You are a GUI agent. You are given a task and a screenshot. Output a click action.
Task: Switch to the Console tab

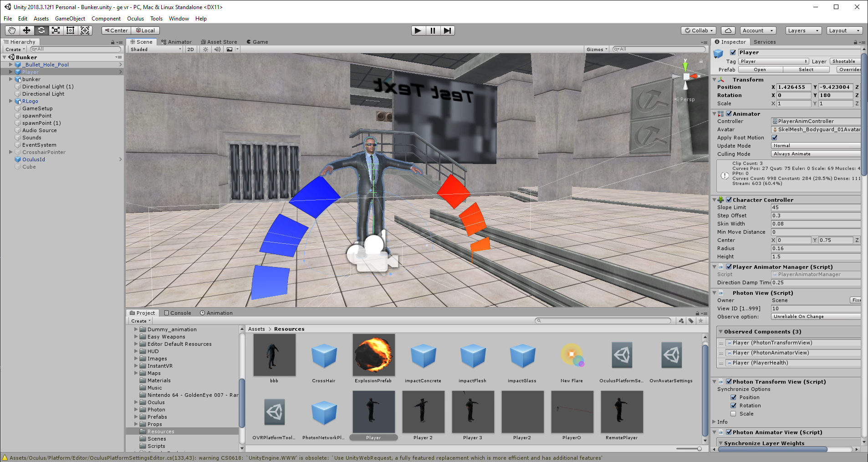click(x=178, y=313)
